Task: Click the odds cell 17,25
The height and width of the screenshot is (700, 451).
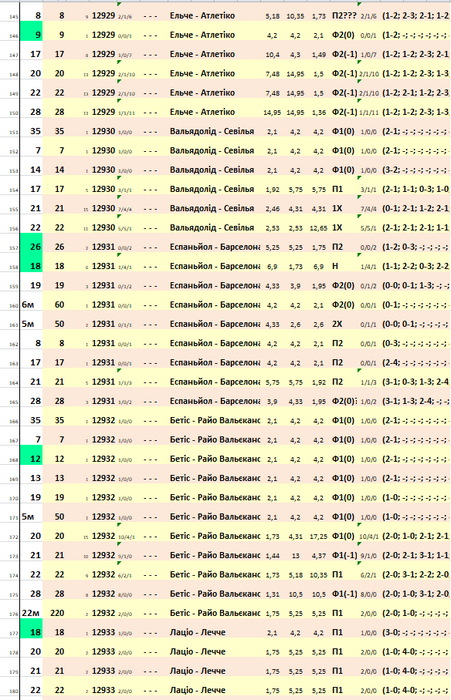Action: pyautogui.click(x=318, y=536)
